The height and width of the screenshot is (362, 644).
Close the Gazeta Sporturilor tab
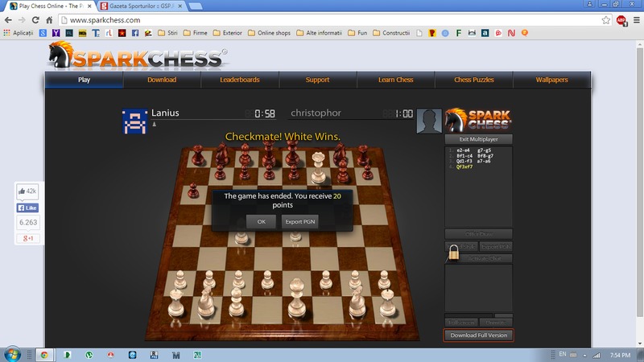pyautogui.click(x=180, y=6)
